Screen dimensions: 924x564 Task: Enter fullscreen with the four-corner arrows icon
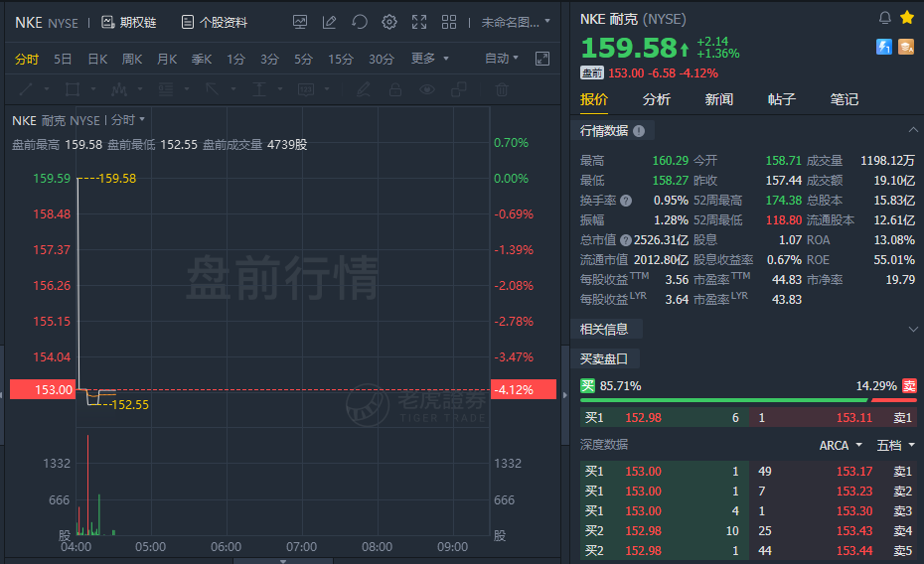pyautogui.click(x=419, y=23)
